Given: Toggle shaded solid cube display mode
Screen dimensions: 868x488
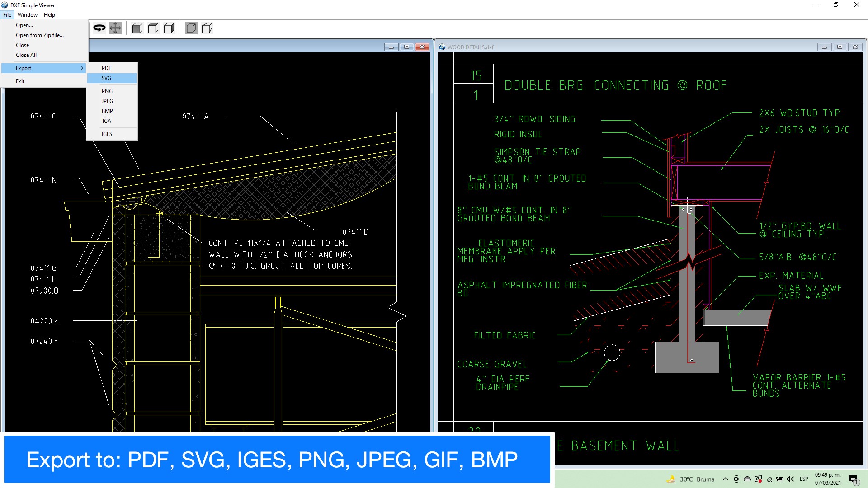Looking at the screenshot, I should pyautogui.click(x=191, y=28).
